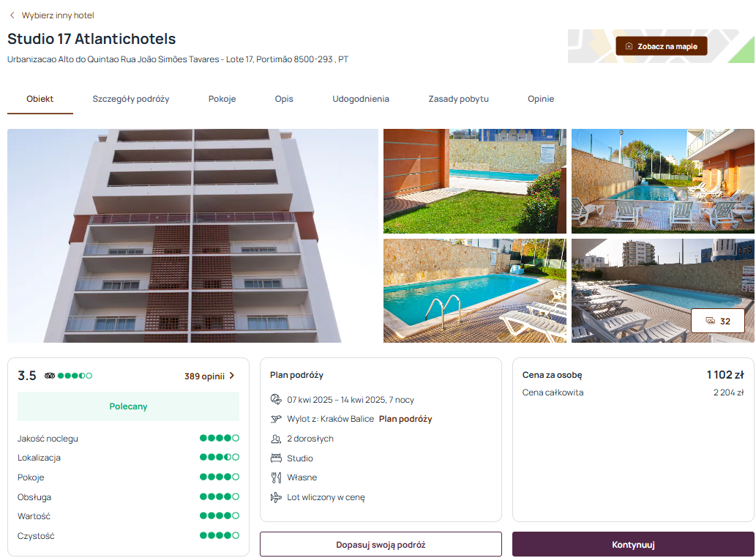Click the hotel address text in Portimão
The image size is (756, 558).
[177, 59]
